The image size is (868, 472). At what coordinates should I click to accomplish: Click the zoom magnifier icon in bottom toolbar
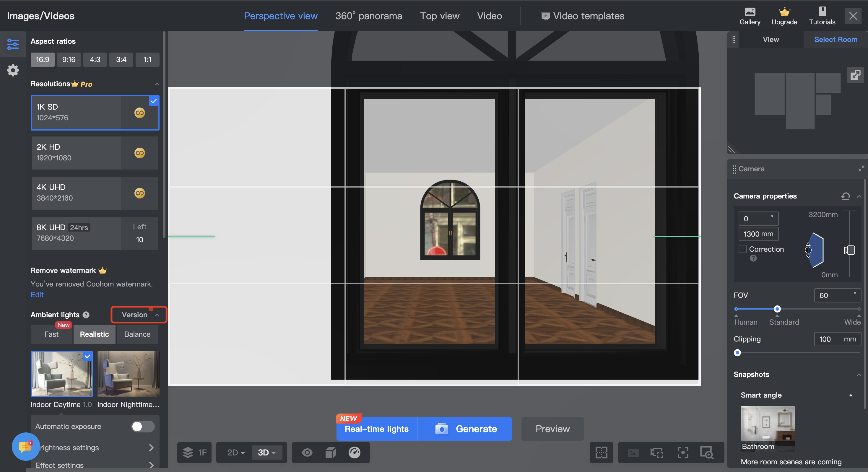pos(706,452)
